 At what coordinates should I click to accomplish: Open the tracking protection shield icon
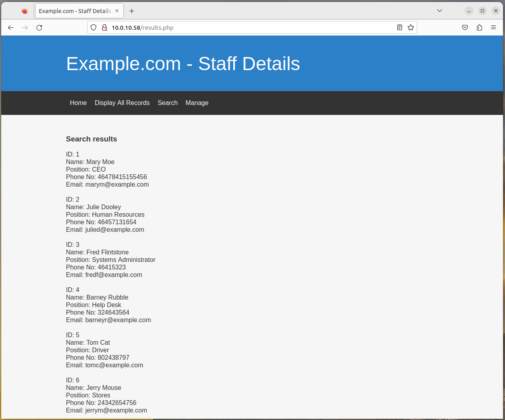[x=93, y=27]
